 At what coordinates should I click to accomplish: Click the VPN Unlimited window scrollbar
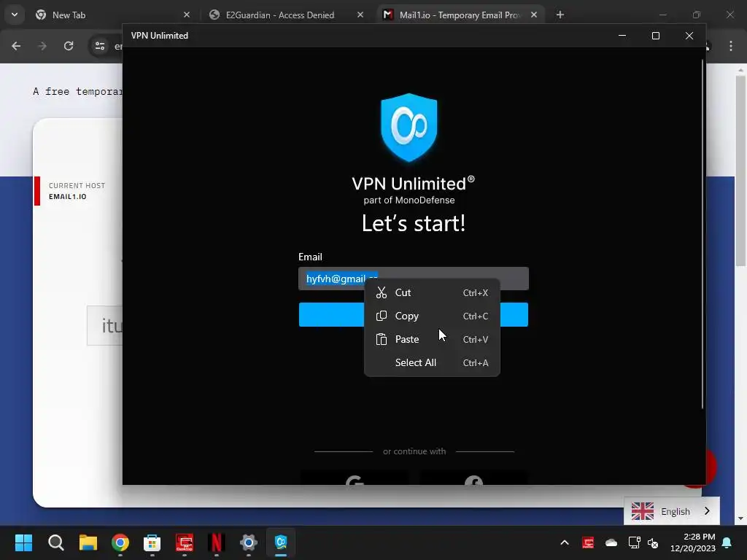[x=703, y=234]
